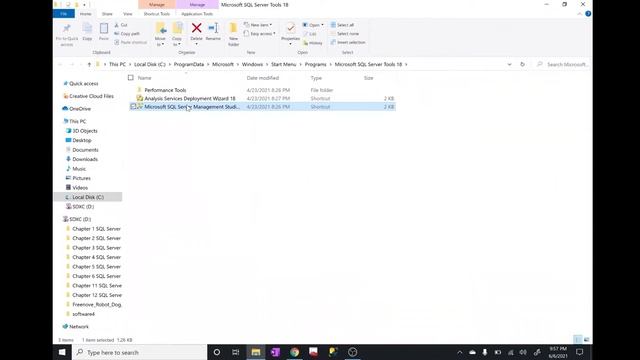Click the Rename icon
Screen dimensions: 640x360
213,28
